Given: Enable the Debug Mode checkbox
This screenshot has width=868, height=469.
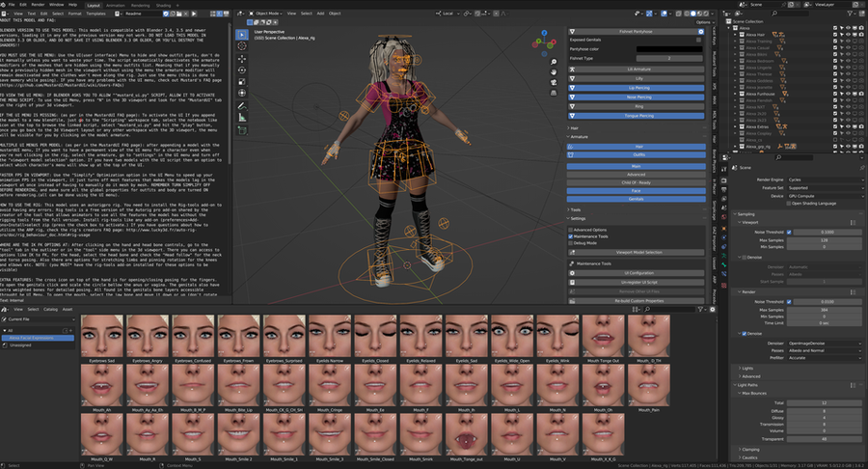Looking at the screenshot, I should coord(571,243).
